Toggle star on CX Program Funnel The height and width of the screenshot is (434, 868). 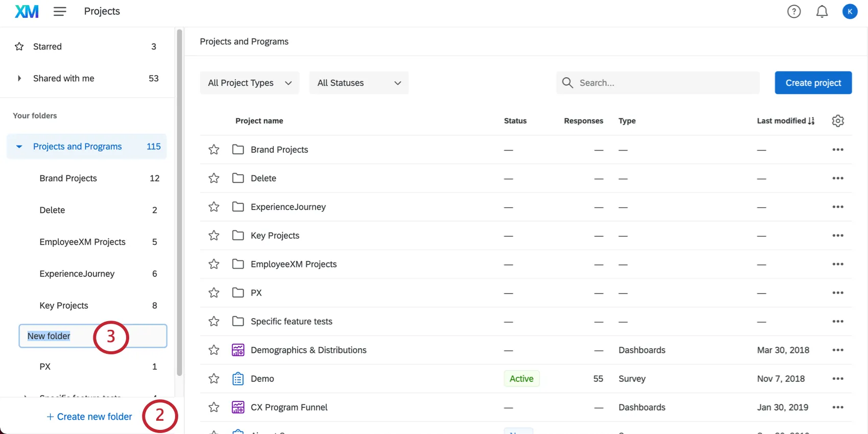pyautogui.click(x=214, y=407)
